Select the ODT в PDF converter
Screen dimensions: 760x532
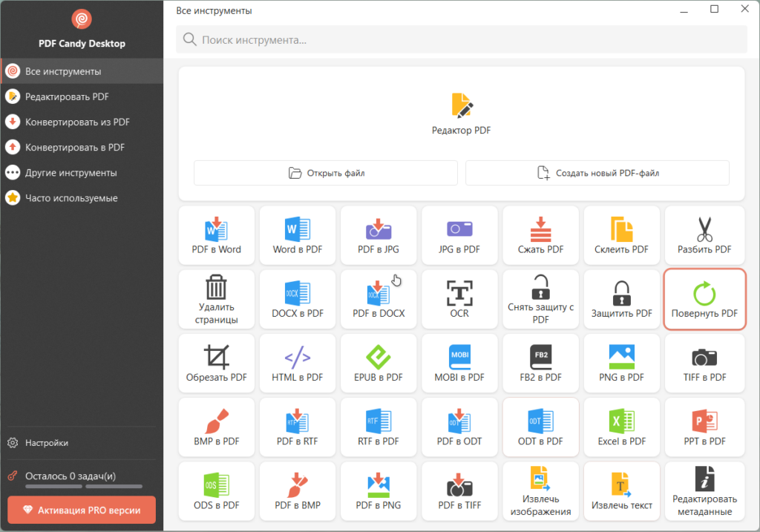pos(540,427)
